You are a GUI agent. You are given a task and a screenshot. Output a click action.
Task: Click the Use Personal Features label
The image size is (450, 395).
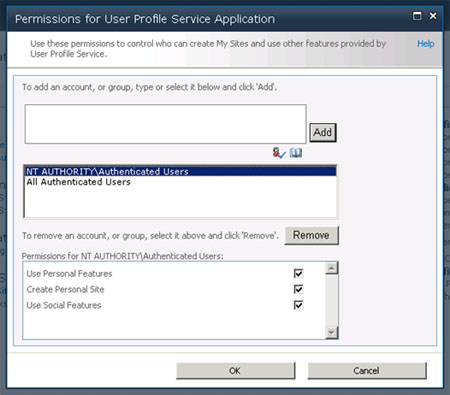[x=69, y=274]
